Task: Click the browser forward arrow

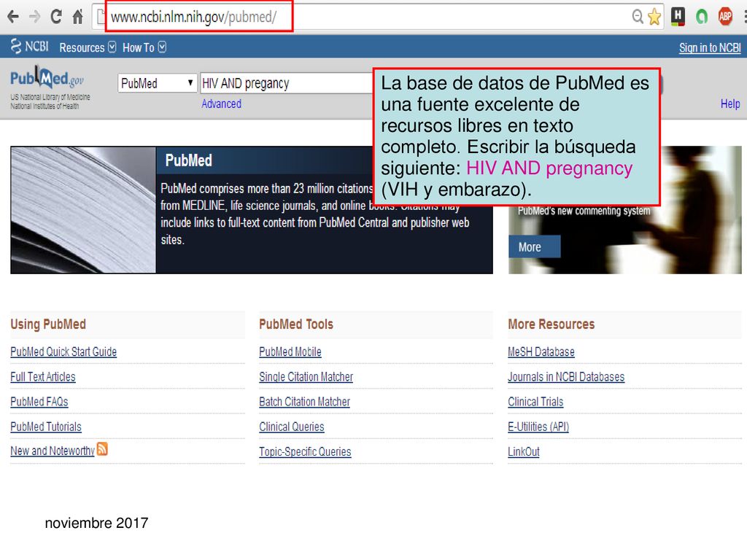Action: tap(34, 17)
